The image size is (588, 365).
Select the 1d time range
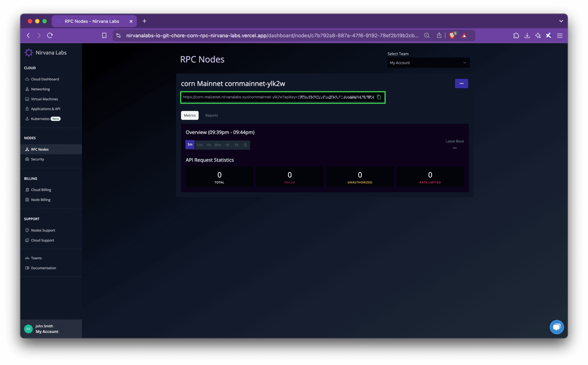coord(227,145)
